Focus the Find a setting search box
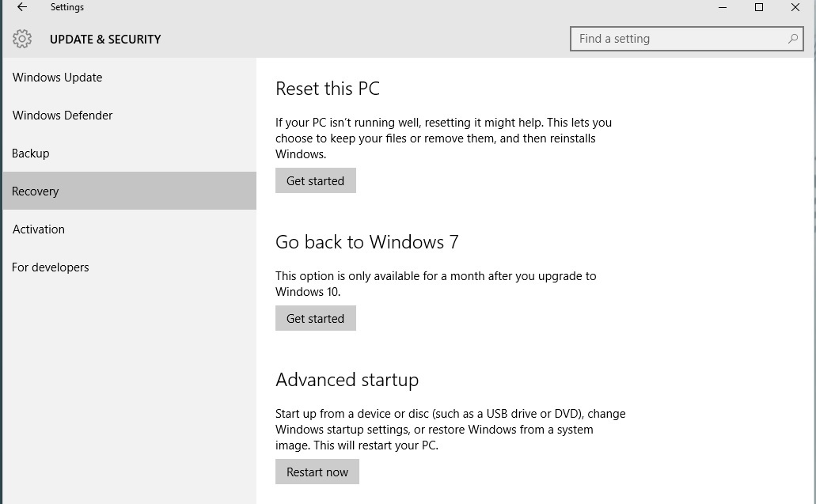Image resolution: width=816 pixels, height=504 pixels. coord(677,39)
